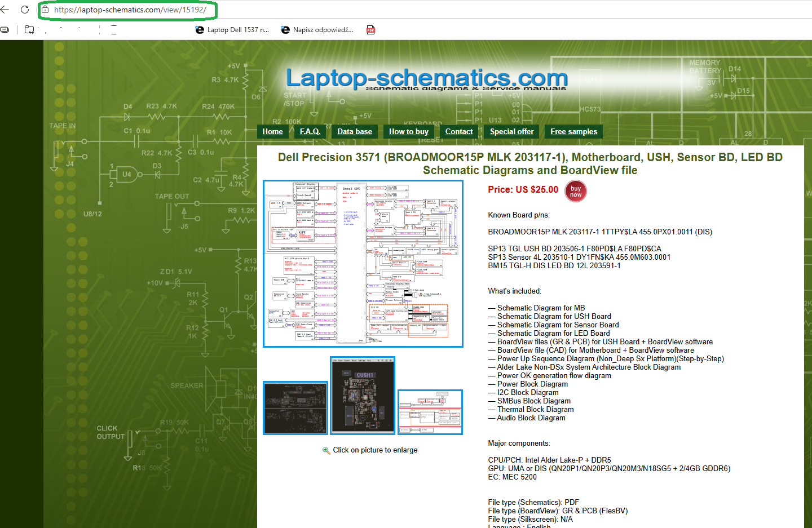Select 'SMBus Block Diagram' entry
The width and height of the screenshot is (812, 528).
tap(529, 401)
